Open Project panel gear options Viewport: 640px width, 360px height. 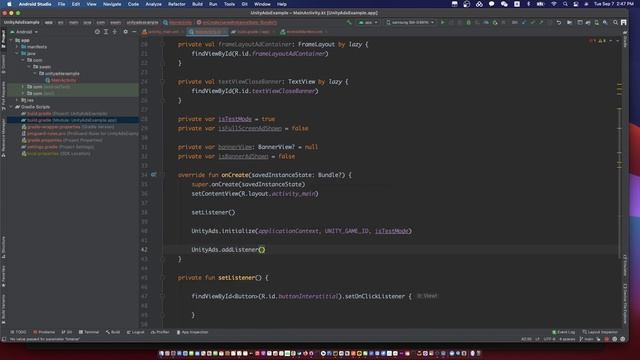click(125, 32)
